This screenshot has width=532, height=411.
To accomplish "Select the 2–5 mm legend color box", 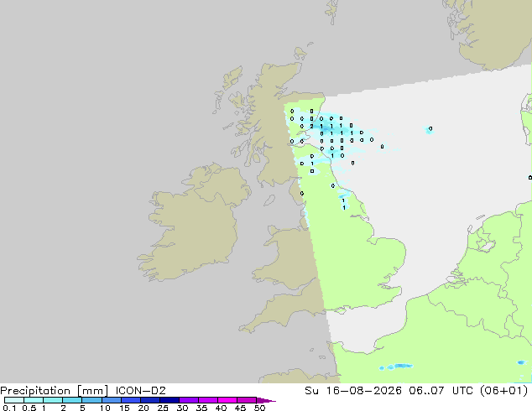I will coord(72,400).
